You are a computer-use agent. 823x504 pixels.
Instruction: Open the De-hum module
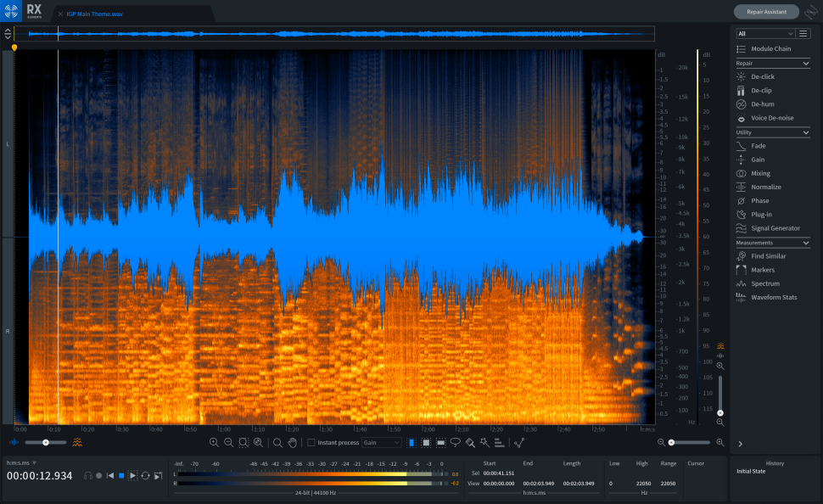[x=762, y=104]
